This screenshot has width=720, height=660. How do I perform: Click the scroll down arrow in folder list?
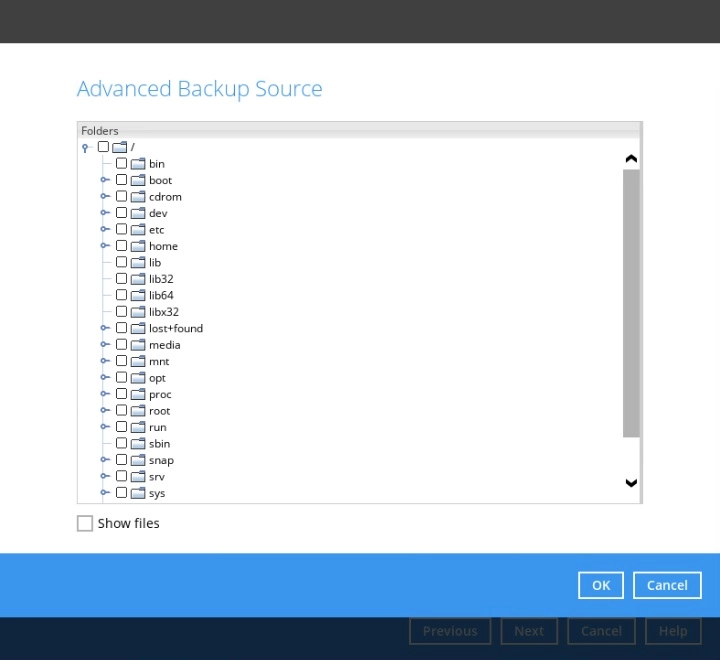[x=631, y=483]
